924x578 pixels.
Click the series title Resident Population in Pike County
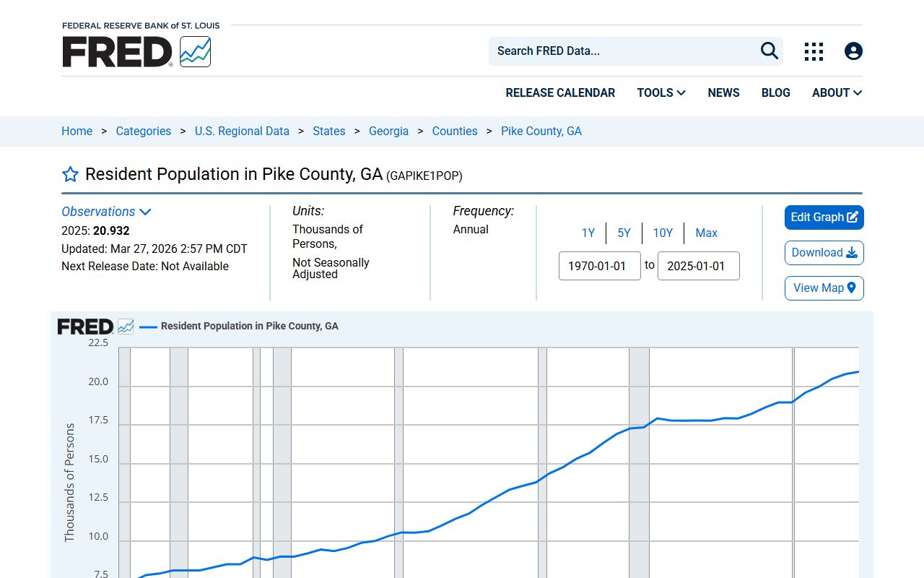pos(234,174)
